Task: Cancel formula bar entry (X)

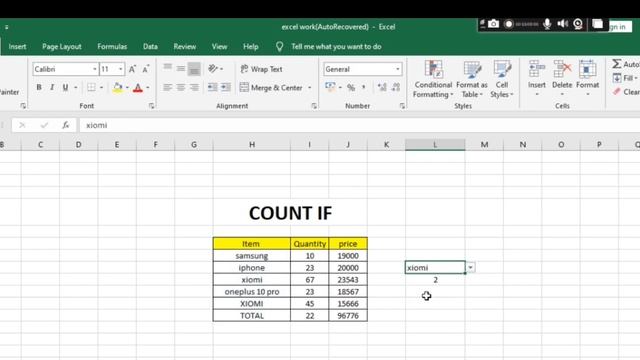Action: click(x=22, y=125)
